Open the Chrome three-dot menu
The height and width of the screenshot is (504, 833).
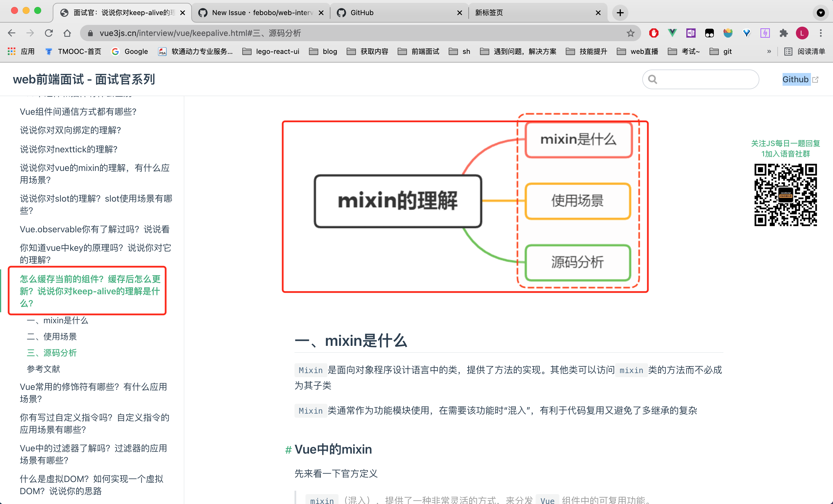tap(821, 33)
